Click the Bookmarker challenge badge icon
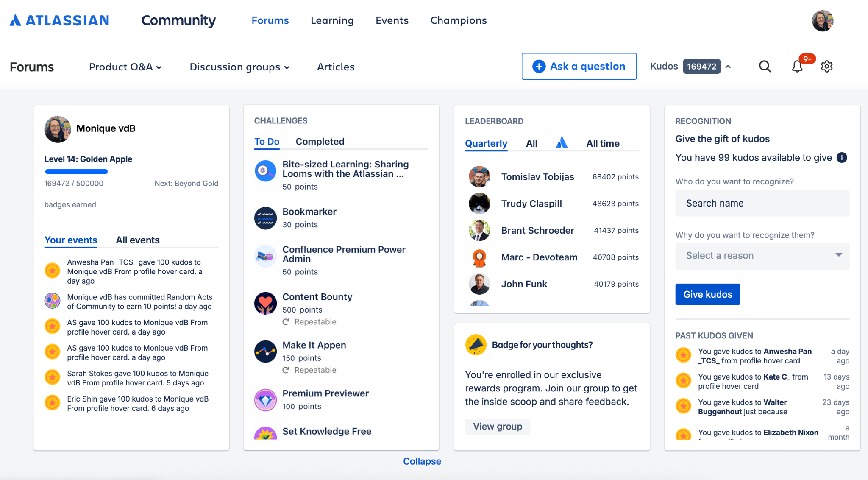Viewport: 868px width, 480px height. [265, 218]
